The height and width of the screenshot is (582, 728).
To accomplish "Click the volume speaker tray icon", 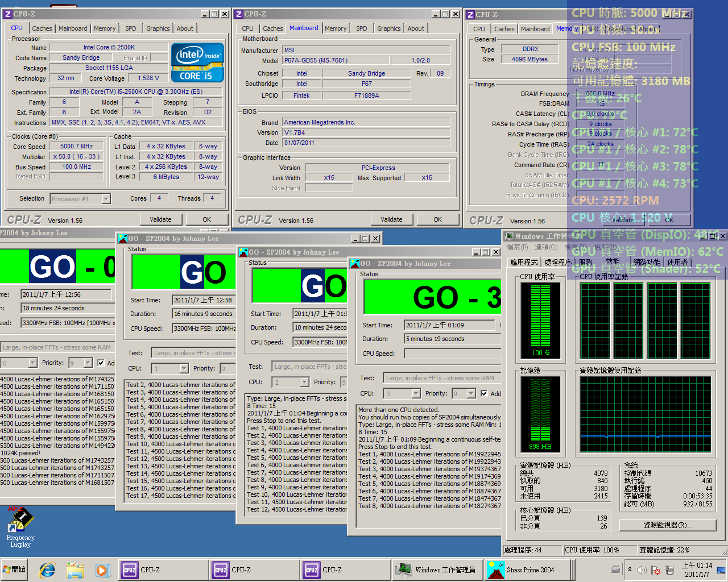I will point(642,569).
